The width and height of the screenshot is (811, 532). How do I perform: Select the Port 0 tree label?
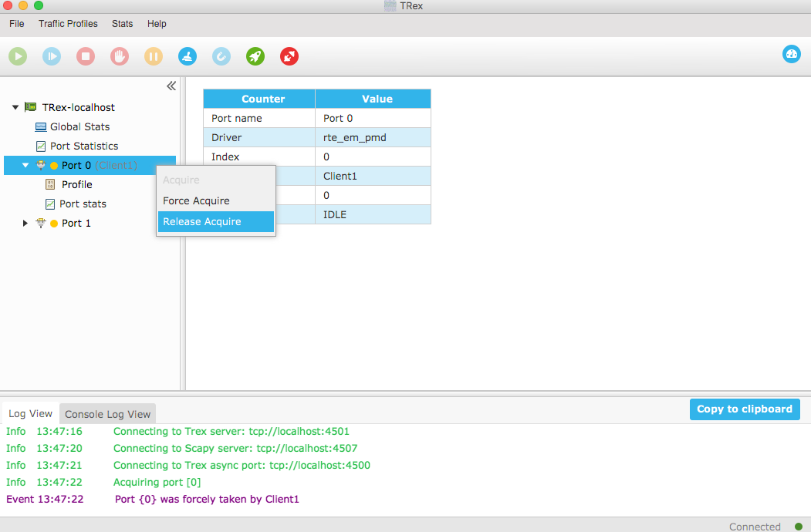coord(76,166)
